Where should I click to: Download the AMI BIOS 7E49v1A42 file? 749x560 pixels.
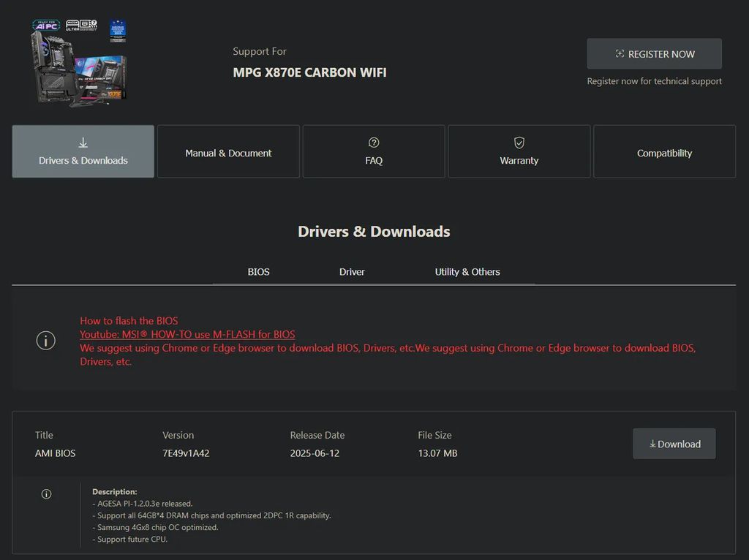[x=674, y=444]
